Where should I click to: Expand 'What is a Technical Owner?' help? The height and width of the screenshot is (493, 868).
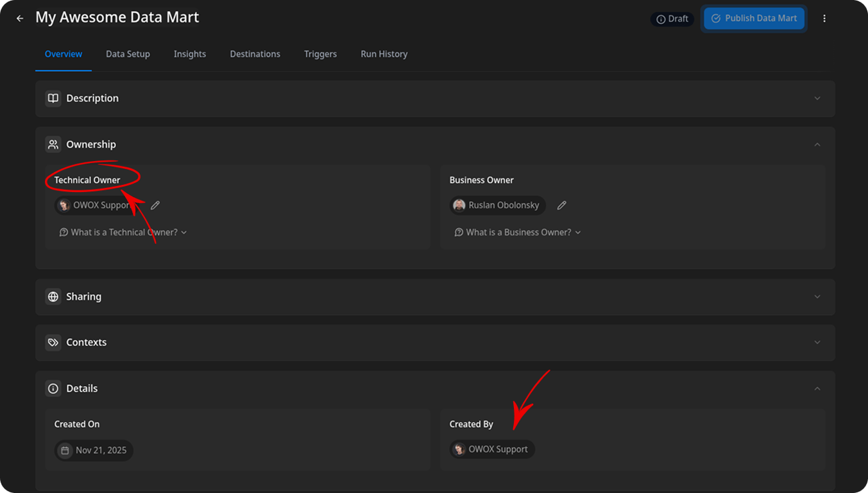[x=123, y=232]
